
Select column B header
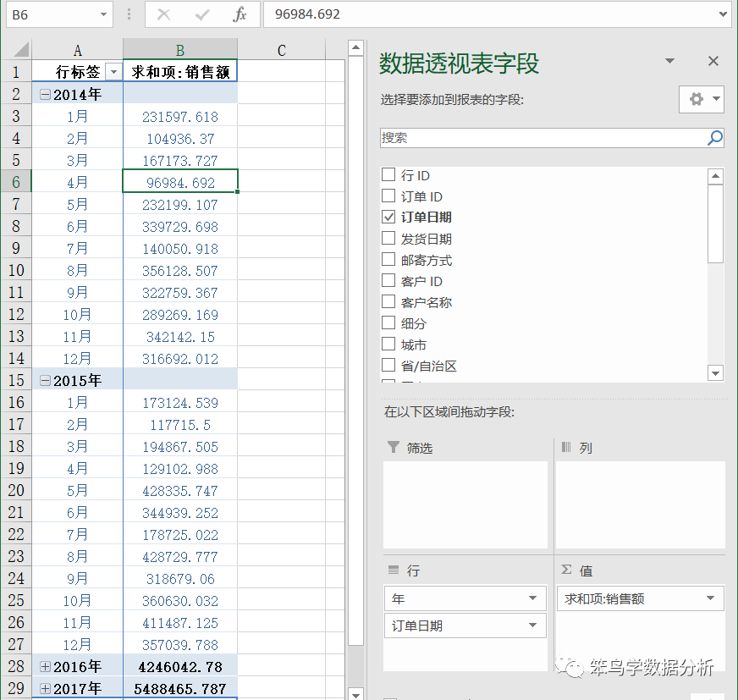point(180,50)
